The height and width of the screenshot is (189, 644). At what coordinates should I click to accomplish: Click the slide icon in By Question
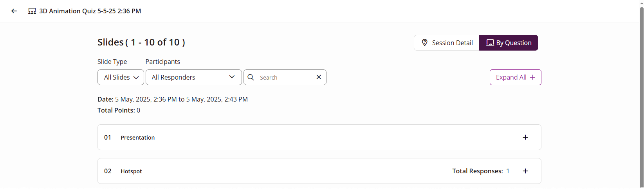click(x=490, y=43)
